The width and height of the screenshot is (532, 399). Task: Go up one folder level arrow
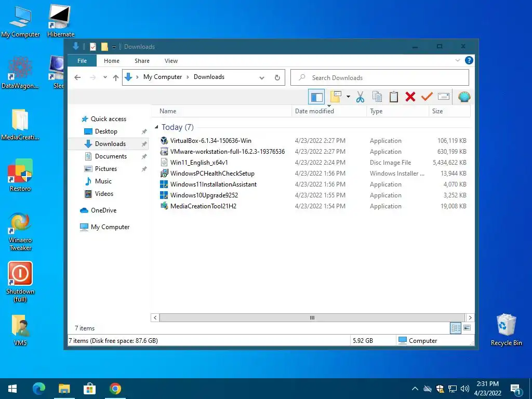116,78
